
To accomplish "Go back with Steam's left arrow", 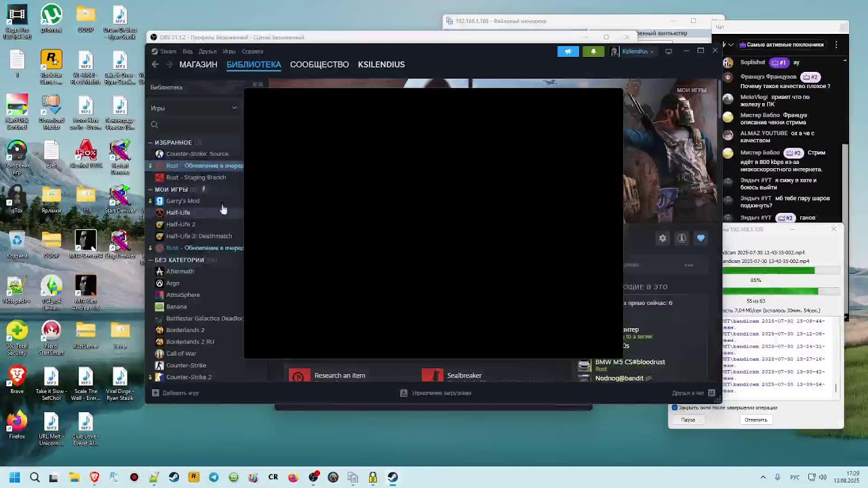I will point(155,64).
